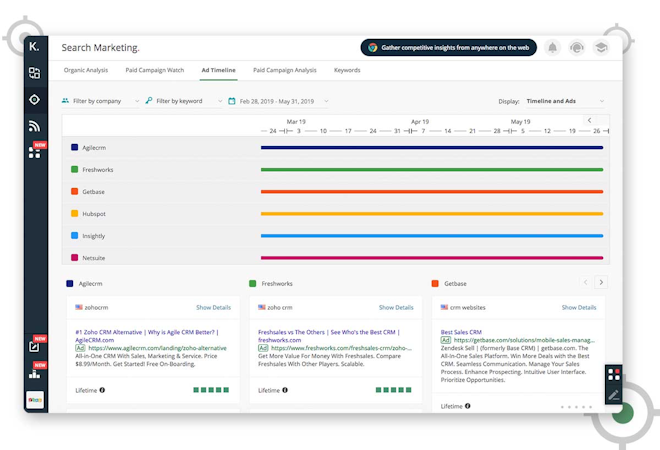Click the K. logo in sidebar
Image resolution: width=660 pixels, height=450 pixels.
[x=34, y=47]
